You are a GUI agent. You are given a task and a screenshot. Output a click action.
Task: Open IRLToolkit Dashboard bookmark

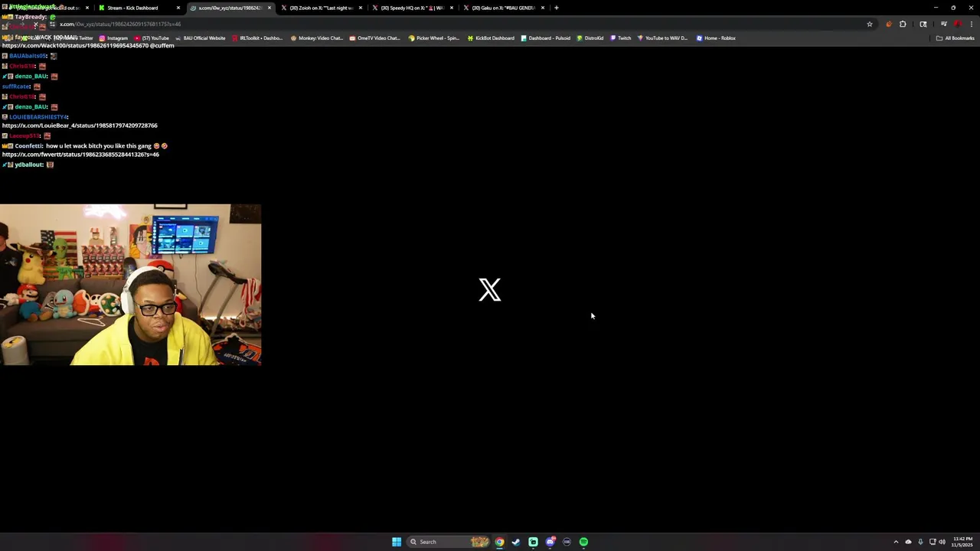257,37
